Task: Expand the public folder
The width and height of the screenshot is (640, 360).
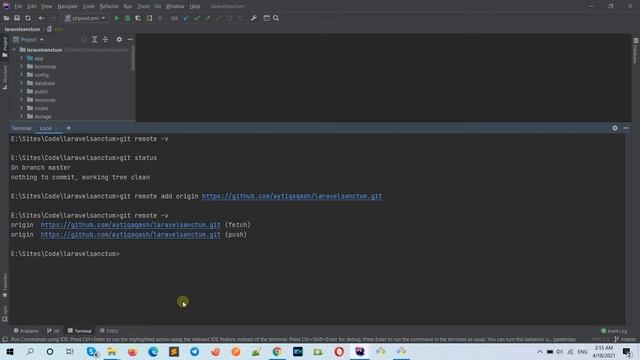Action: pos(22,91)
